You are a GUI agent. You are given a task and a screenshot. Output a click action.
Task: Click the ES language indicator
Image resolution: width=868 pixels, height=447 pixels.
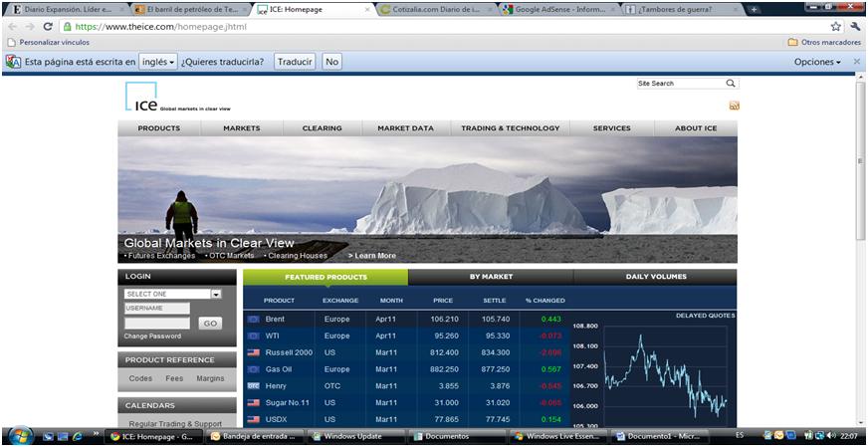[740, 436]
